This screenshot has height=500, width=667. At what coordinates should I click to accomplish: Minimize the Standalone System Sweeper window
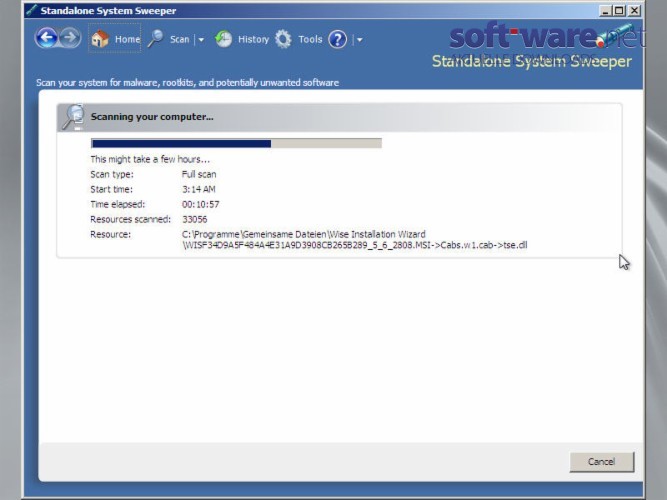[605, 11]
